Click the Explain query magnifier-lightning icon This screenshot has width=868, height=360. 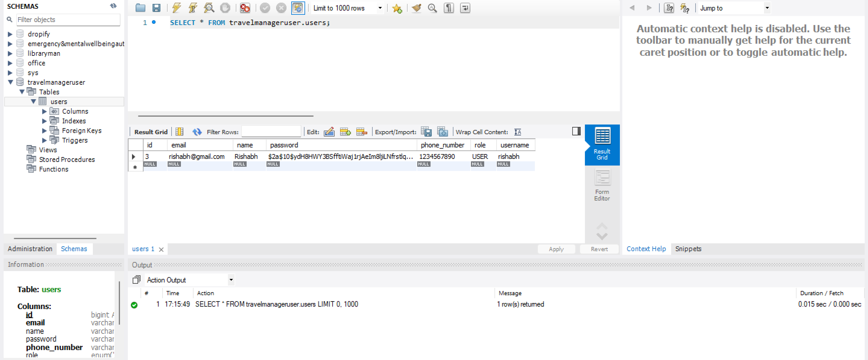pos(209,8)
